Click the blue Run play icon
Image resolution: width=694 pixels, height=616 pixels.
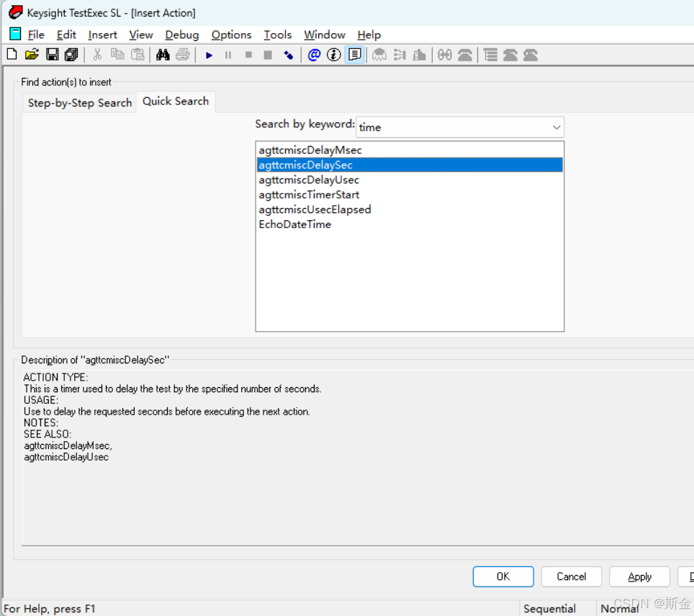209,55
